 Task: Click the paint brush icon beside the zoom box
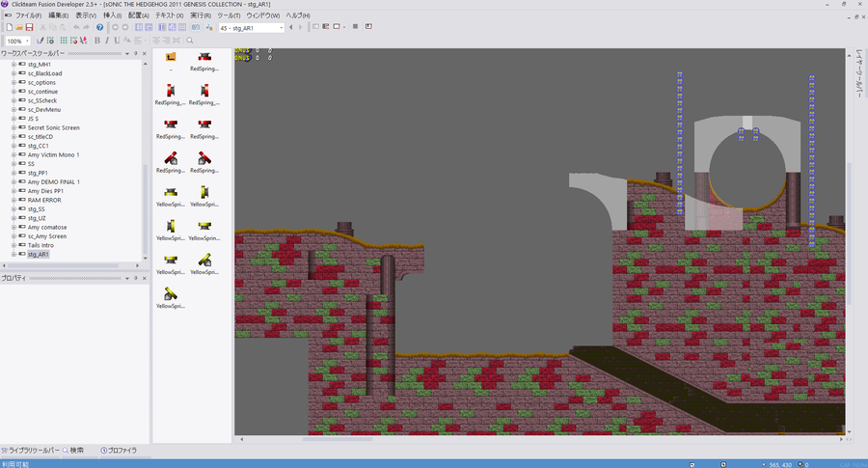40,41
